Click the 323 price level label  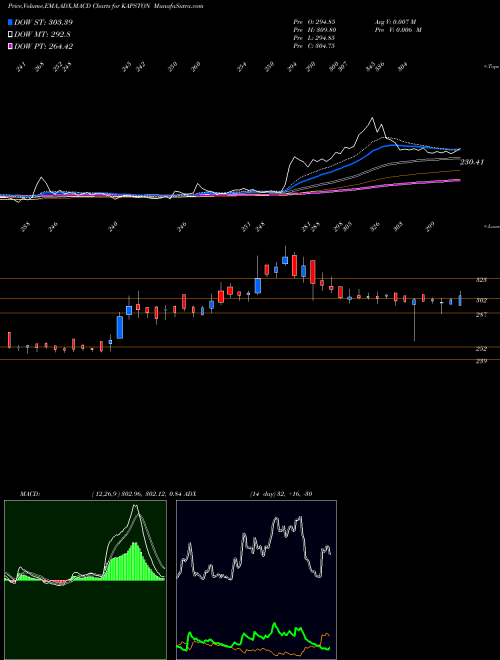click(481, 280)
